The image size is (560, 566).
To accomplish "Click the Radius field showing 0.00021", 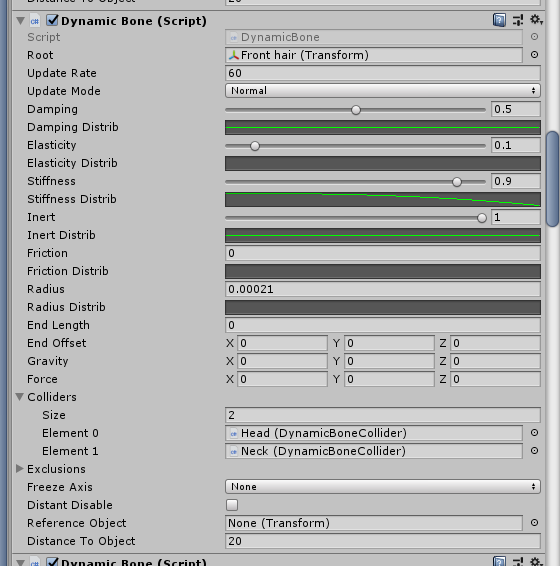I will point(383,289).
